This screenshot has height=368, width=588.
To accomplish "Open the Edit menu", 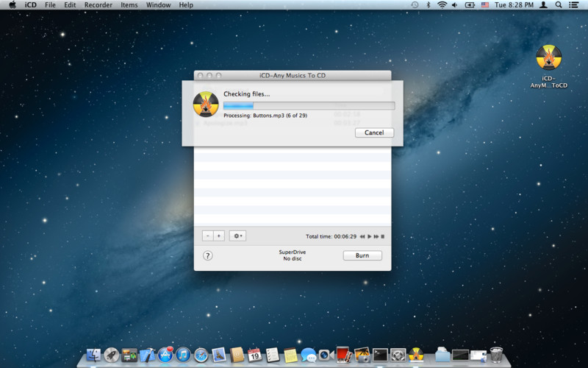I will point(70,5).
